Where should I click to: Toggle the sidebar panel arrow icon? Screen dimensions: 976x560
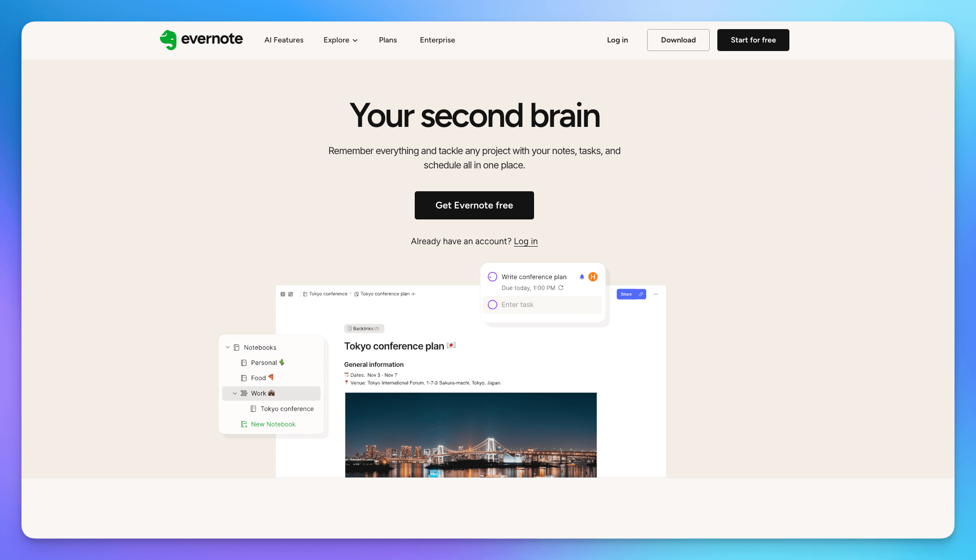pos(283,294)
